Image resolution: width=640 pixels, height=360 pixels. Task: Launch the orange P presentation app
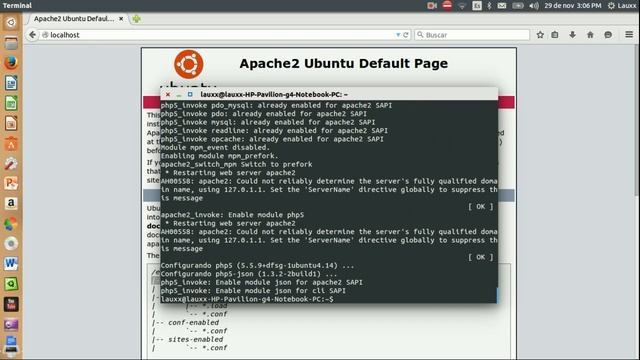click(x=11, y=183)
